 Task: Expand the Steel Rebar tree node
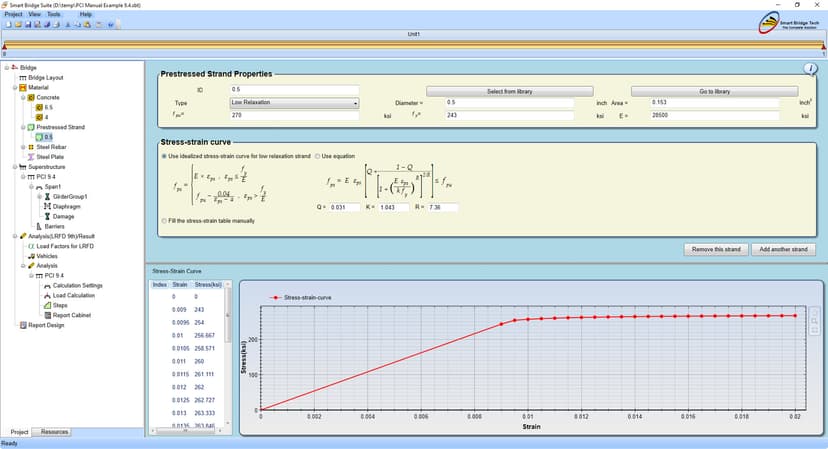[23, 147]
